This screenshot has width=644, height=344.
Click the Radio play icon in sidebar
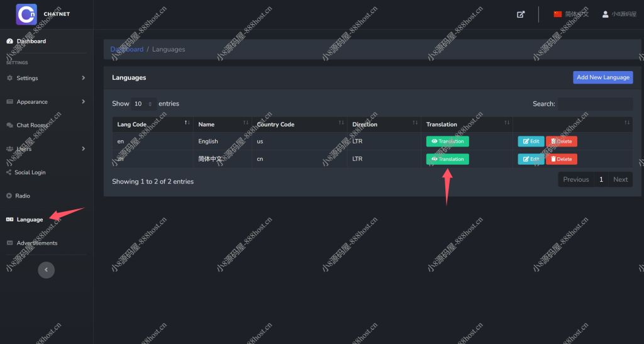[x=9, y=196]
